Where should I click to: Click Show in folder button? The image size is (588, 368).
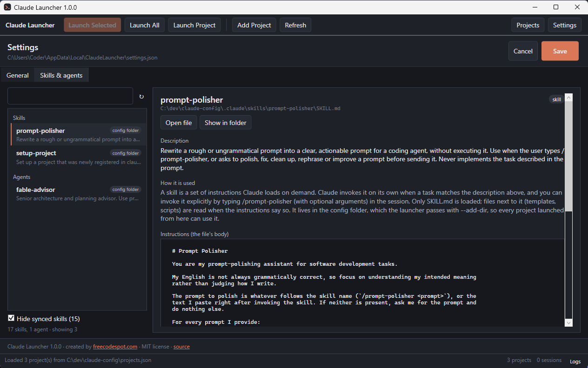[x=226, y=123]
